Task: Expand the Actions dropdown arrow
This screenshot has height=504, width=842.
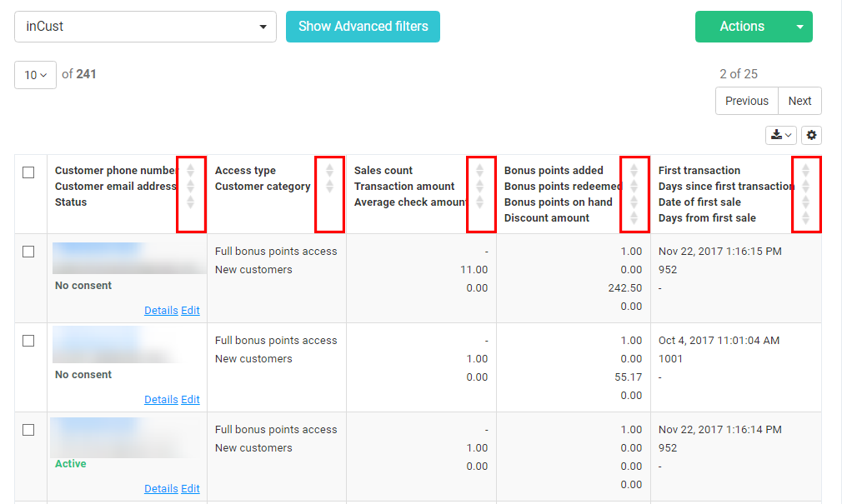Action: tap(800, 27)
